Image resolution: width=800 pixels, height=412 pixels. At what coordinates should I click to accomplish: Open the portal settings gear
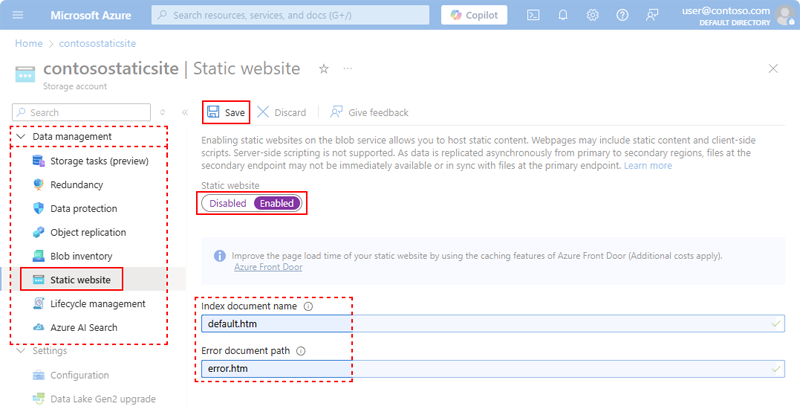592,15
